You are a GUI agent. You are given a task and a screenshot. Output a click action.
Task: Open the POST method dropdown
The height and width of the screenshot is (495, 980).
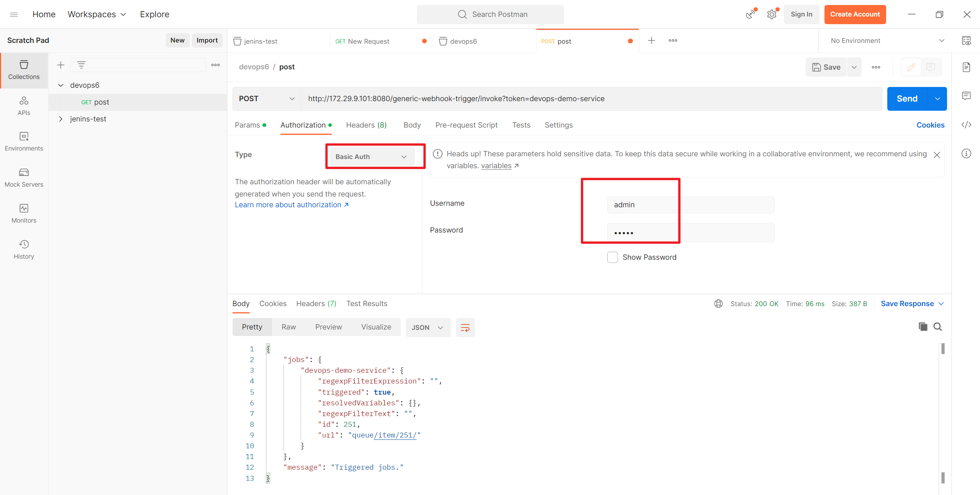coord(267,99)
